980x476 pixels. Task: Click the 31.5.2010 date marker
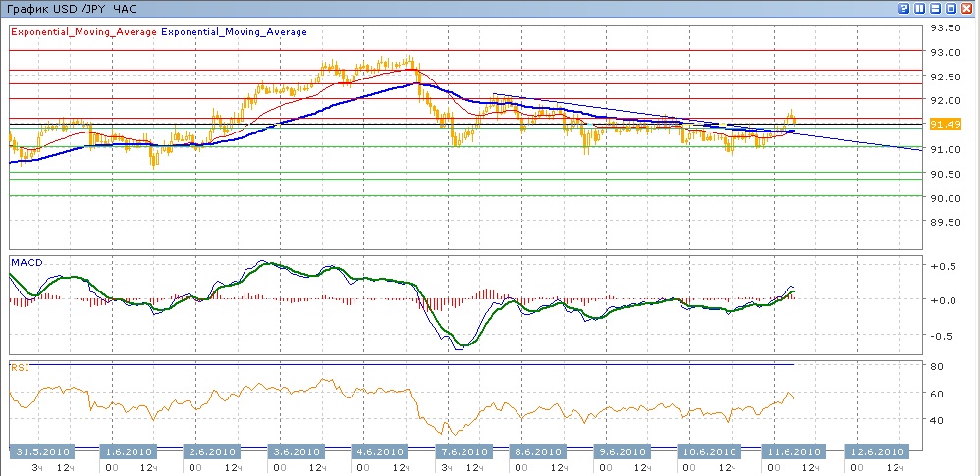(x=41, y=451)
